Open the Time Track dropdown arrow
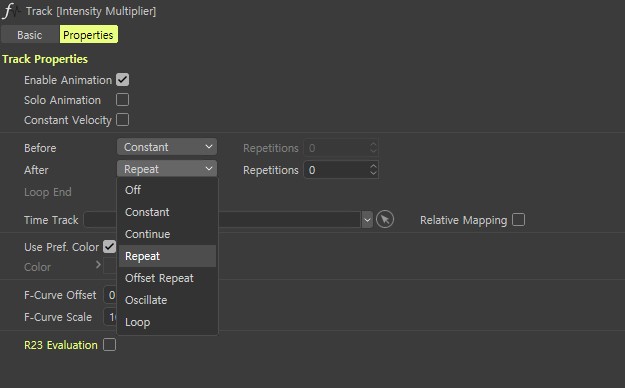 (367, 220)
